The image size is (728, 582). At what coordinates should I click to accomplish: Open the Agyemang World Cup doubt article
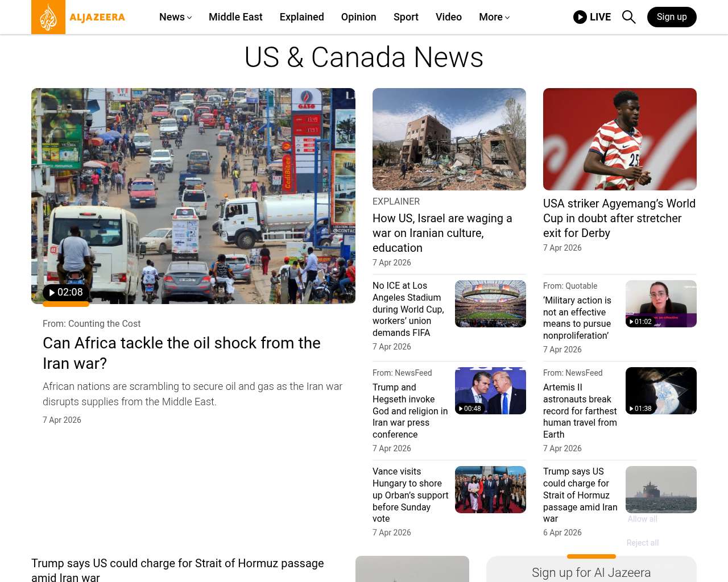[x=619, y=218]
